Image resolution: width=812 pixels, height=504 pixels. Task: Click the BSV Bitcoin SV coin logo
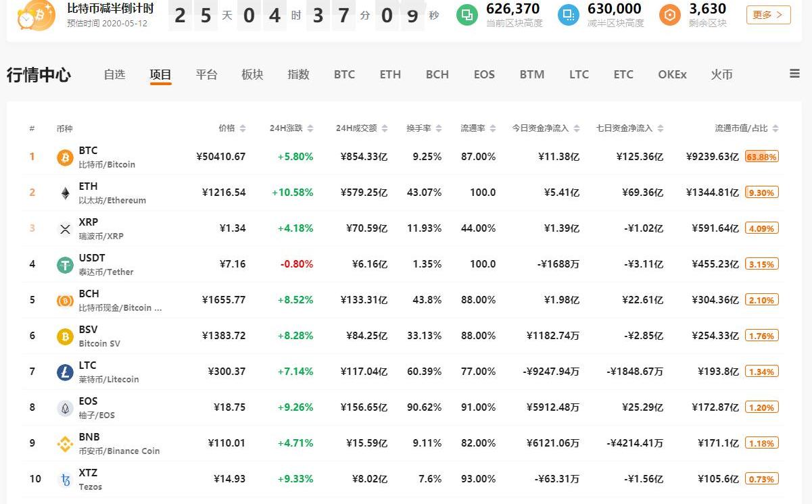click(65, 336)
